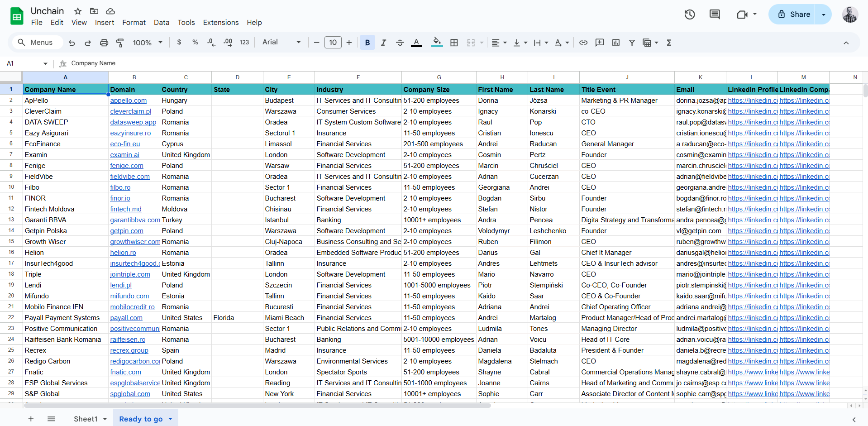868x426 pixels.
Task: Click the Merge cells icon
Action: pyautogui.click(x=471, y=43)
